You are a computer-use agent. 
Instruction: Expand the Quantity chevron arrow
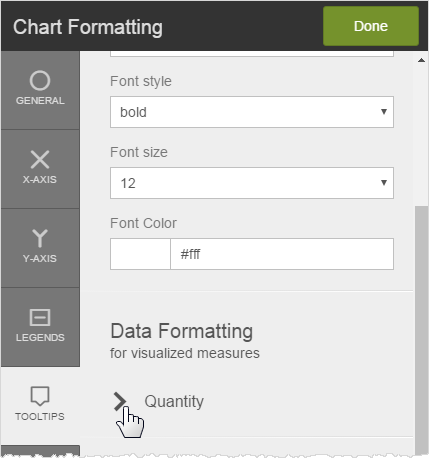[120, 401]
